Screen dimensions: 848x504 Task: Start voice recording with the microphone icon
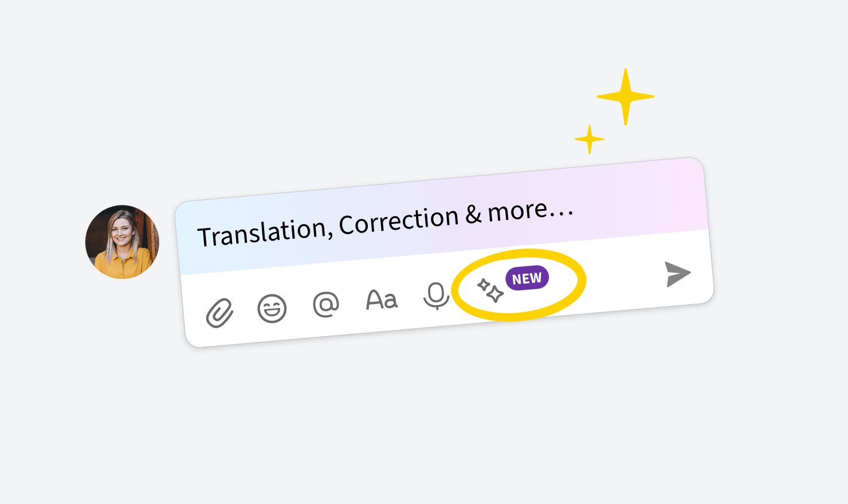[436, 296]
